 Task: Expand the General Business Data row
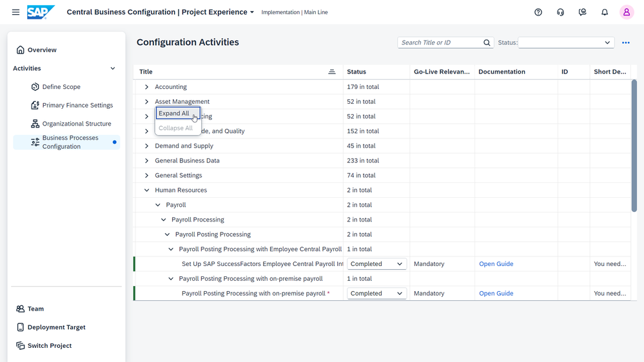(146, 161)
